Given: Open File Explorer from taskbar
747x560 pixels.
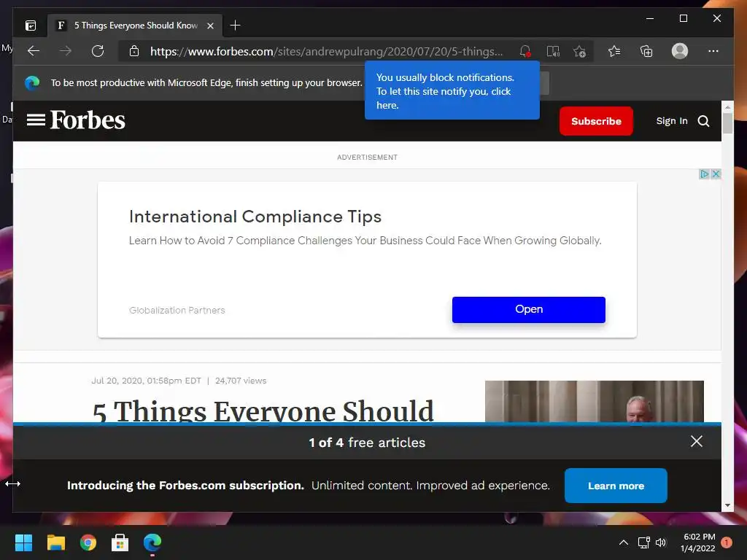Looking at the screenshot, I should tap(55, 542).
